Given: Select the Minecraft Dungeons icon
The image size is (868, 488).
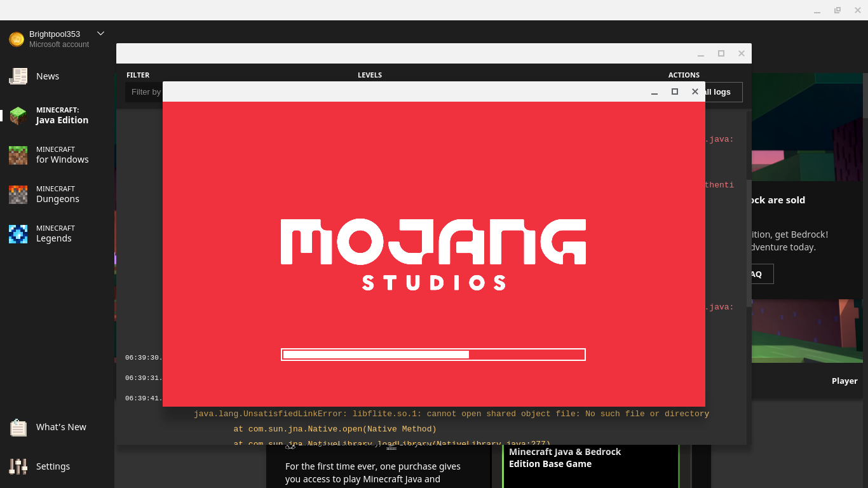Looking at the screenshot, I should [18, 194].
